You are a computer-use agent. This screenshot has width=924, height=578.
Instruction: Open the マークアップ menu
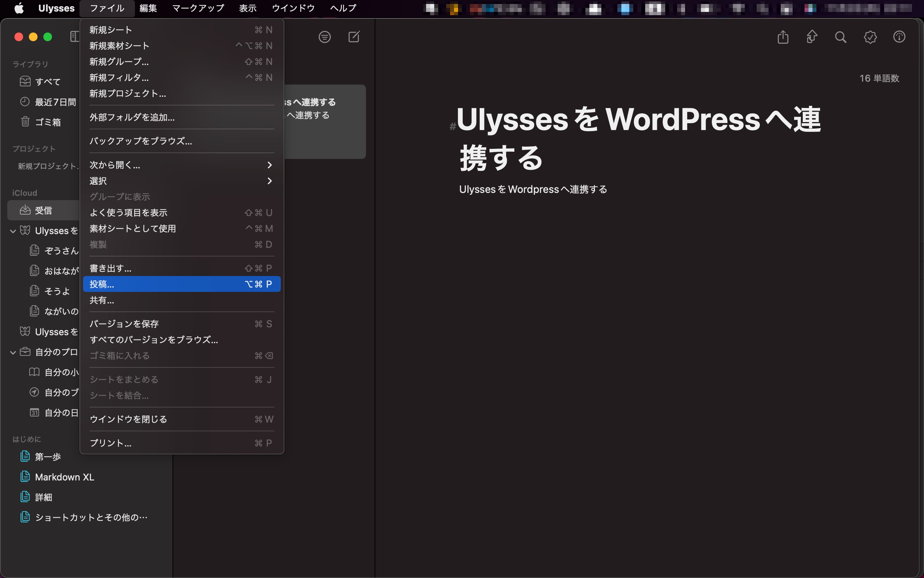click(x=198, y=8)
